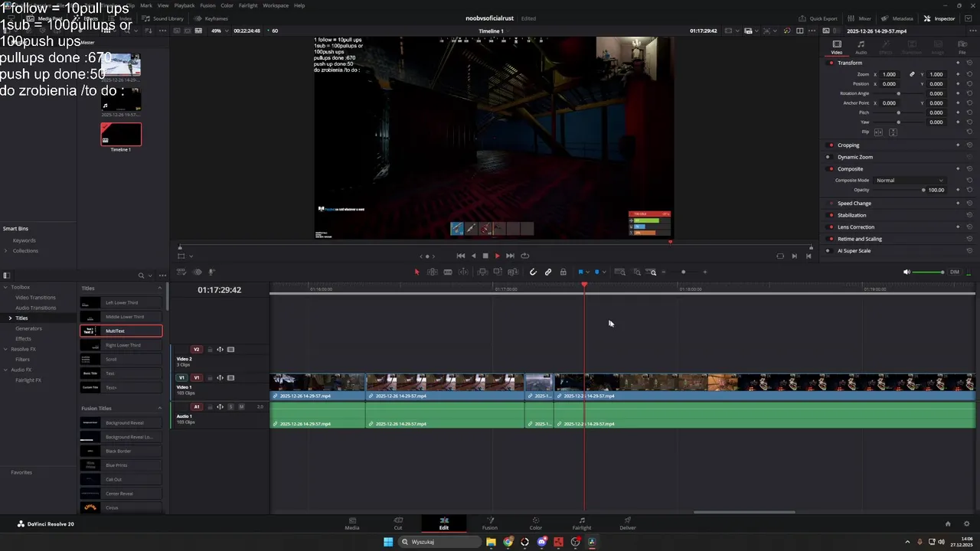The width and height of the screenshot is (980, 551).
Task: Collapse the Audio FX tree
Action: point(5,370)
